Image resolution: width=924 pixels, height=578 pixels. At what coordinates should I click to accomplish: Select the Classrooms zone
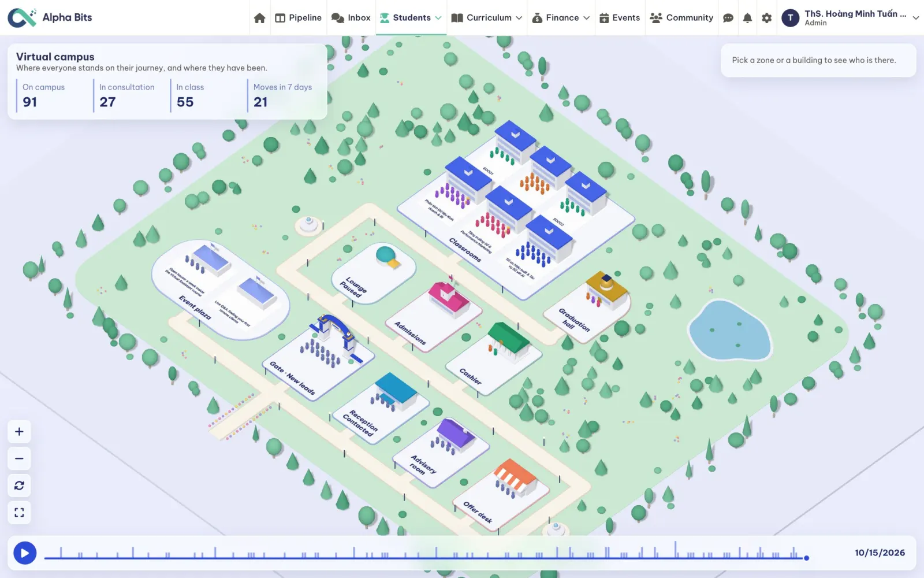coord(516,211)
